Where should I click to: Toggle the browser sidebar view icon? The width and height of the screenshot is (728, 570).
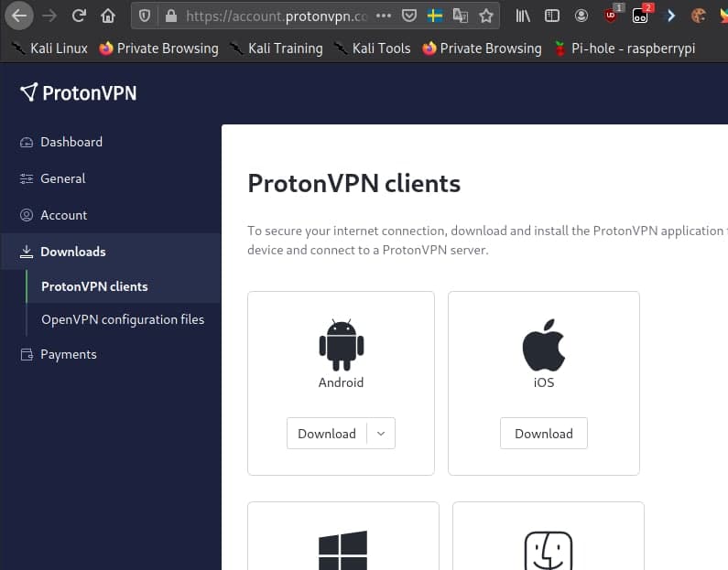click(x=551, y=16)
